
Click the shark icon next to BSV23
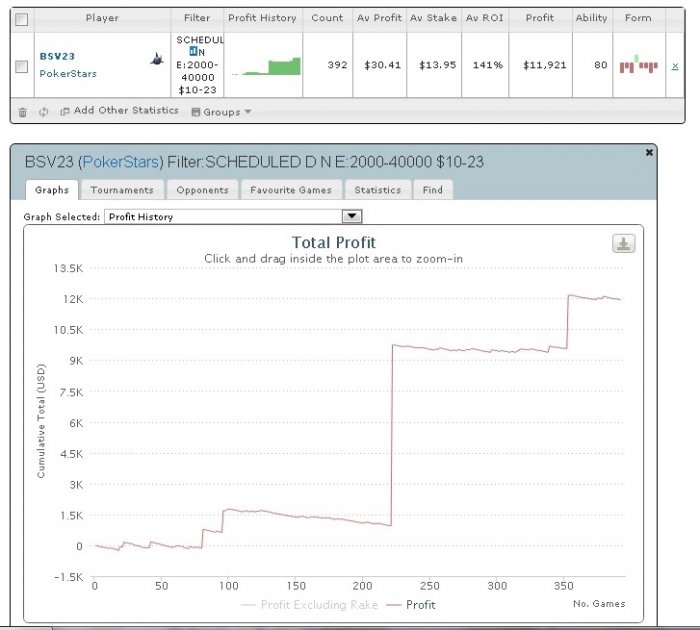click(x=157, y=59)
